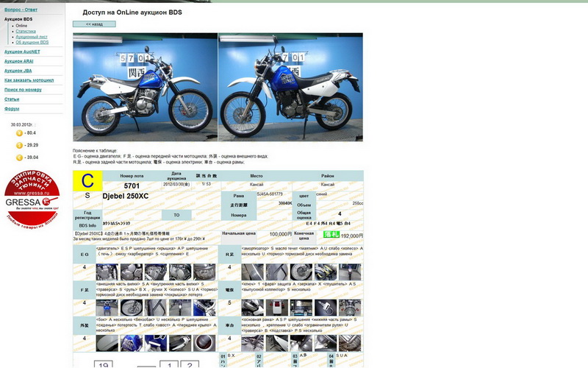Click the coin icon beside rate 39.04
The width and height of the screenshot is (588, 368).
coord(19,157)
